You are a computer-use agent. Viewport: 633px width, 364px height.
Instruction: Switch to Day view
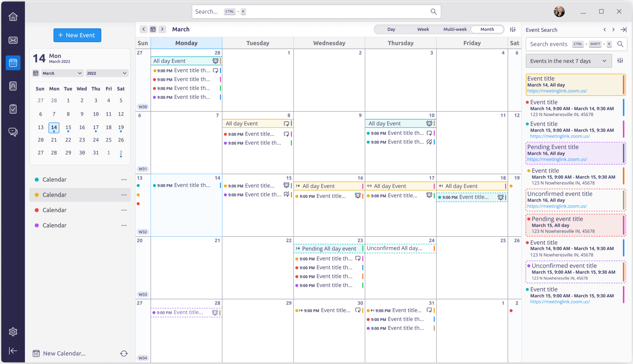[391, 29]
